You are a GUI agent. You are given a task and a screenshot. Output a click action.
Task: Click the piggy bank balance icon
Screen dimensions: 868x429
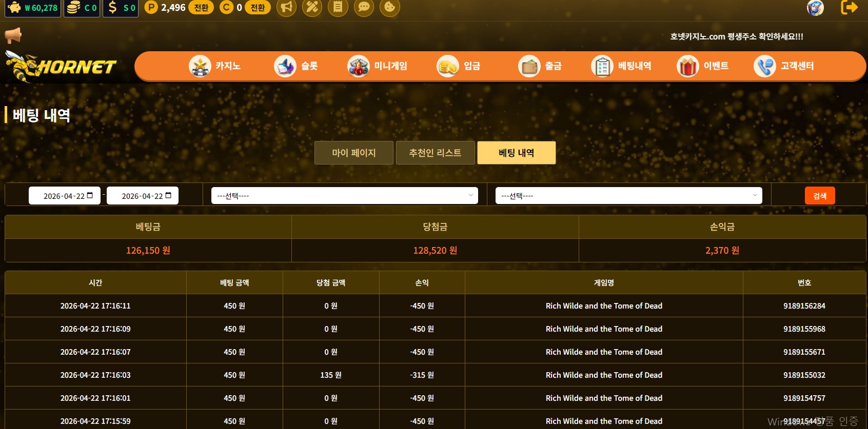click(x=15, y=8)
